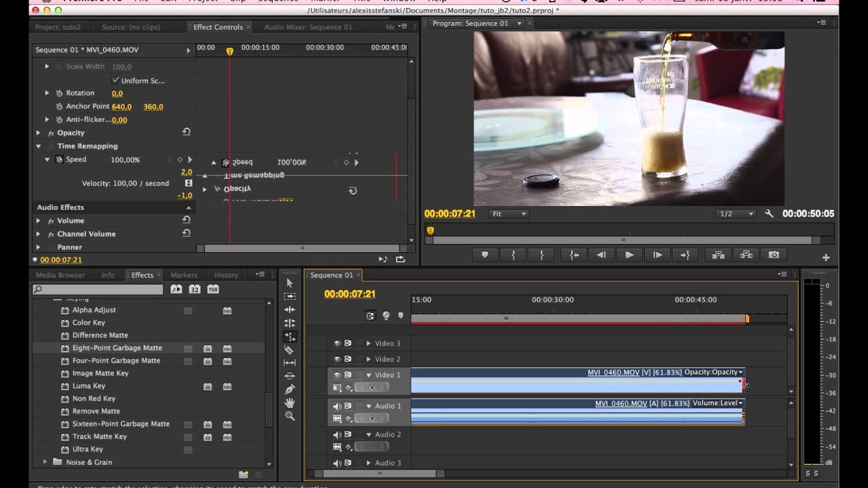Switch to Markers tab

click(x=184, y=275)
